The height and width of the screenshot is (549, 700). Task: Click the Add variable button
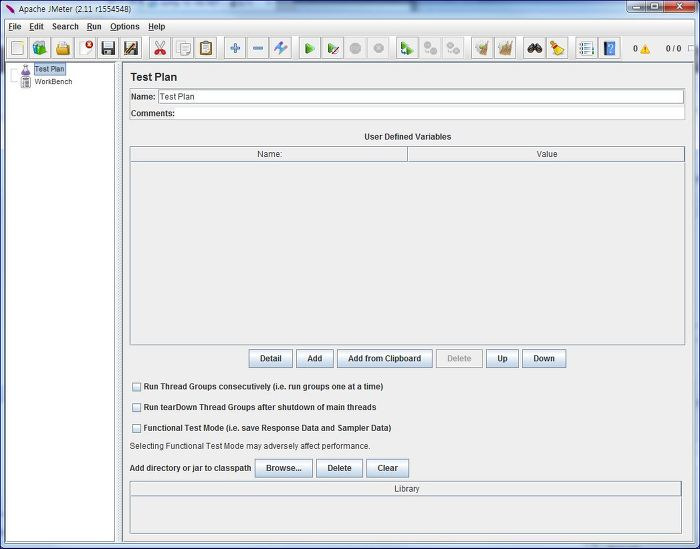(x=315, y=358)
